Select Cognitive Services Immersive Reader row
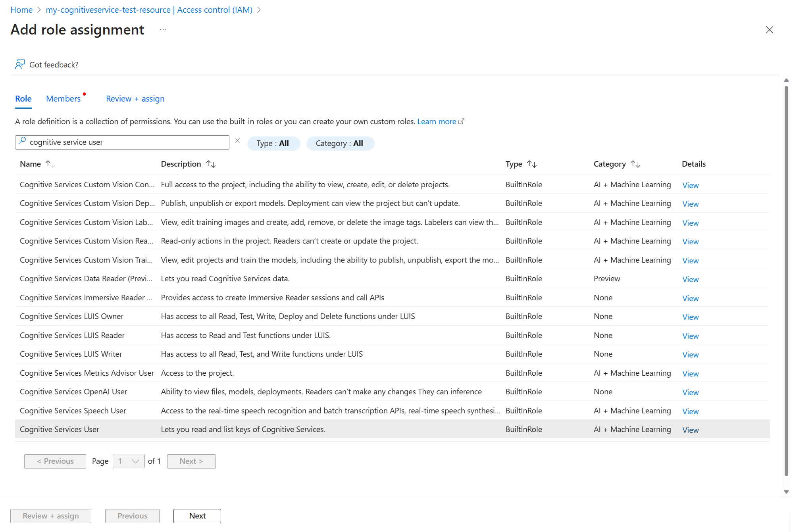791x532 pixels. [392, 298]
